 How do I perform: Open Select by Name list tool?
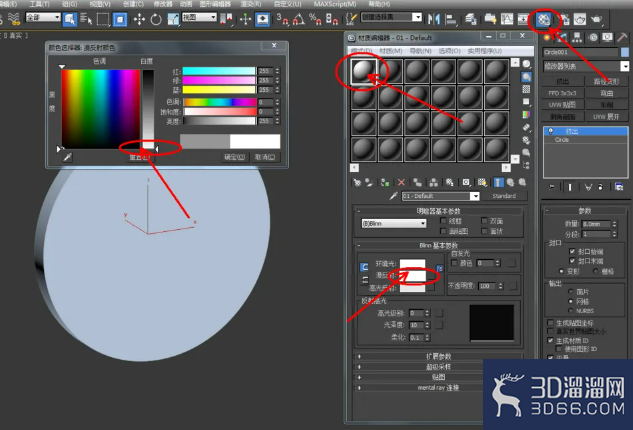click(x=86, y=19)
